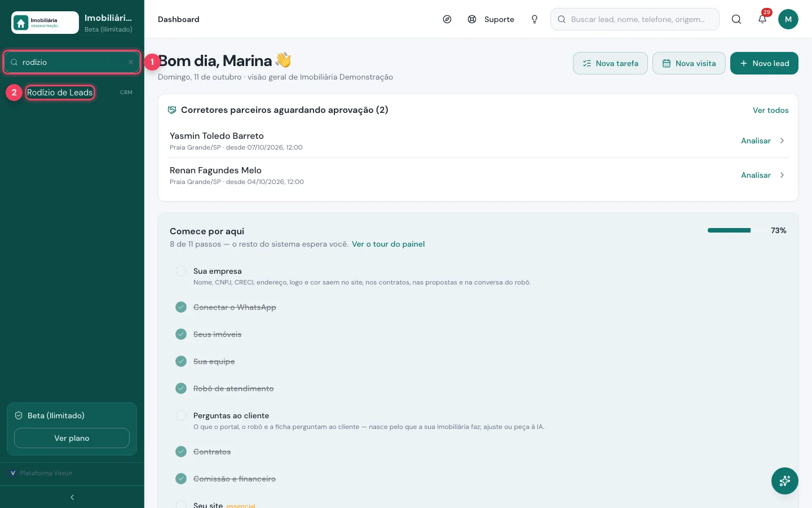Click Analisar for Yasmin Toledo Barreto
812x508 pixels.
click(x=756, y=141)
